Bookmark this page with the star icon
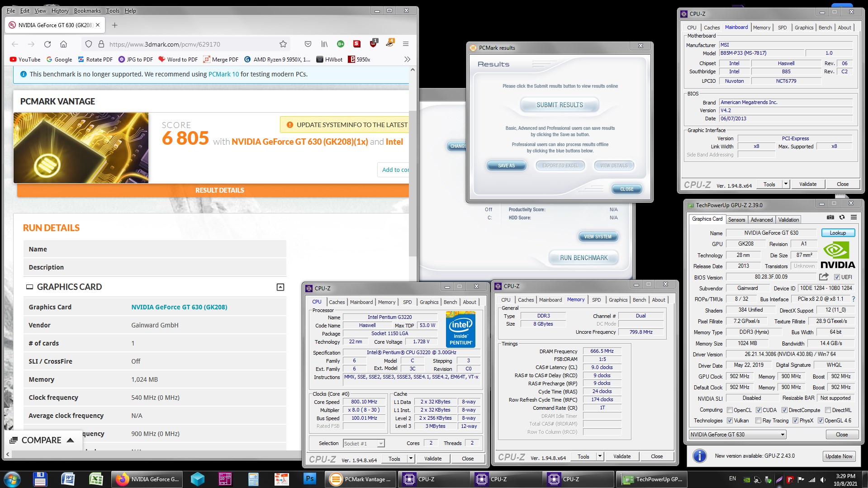The image size is (868, 488). (x=283, y=44)
